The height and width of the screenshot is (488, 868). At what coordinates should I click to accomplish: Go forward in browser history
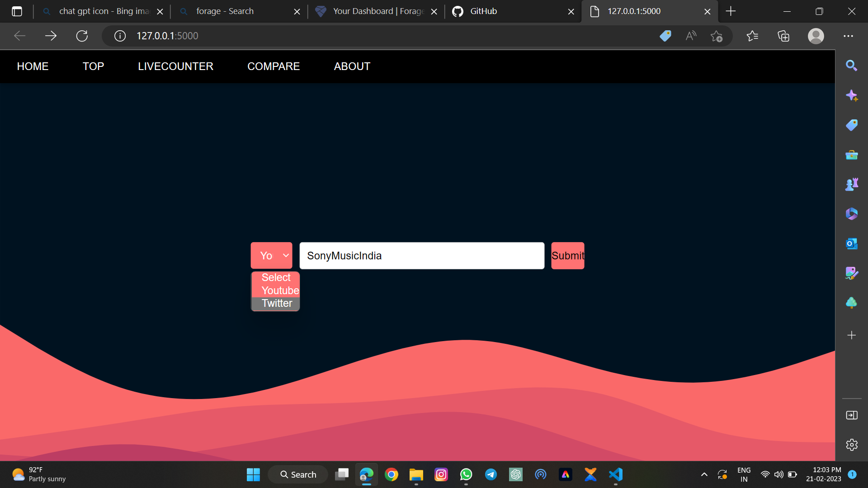click(51, 36)
